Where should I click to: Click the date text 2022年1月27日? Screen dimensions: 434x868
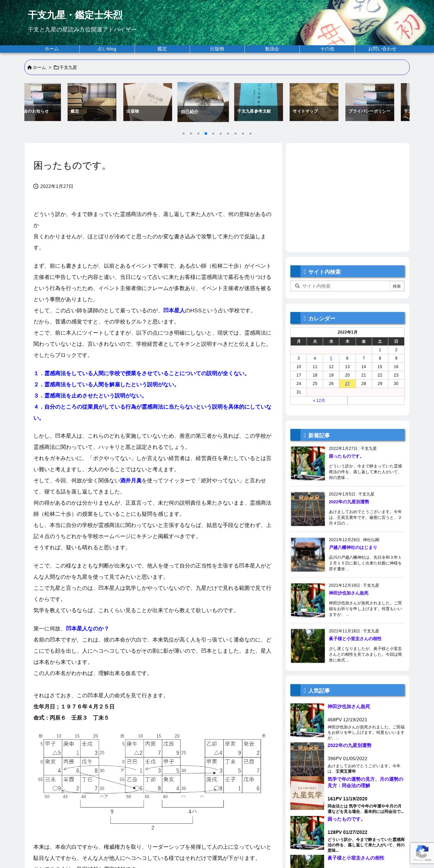(x=57, y=187)
